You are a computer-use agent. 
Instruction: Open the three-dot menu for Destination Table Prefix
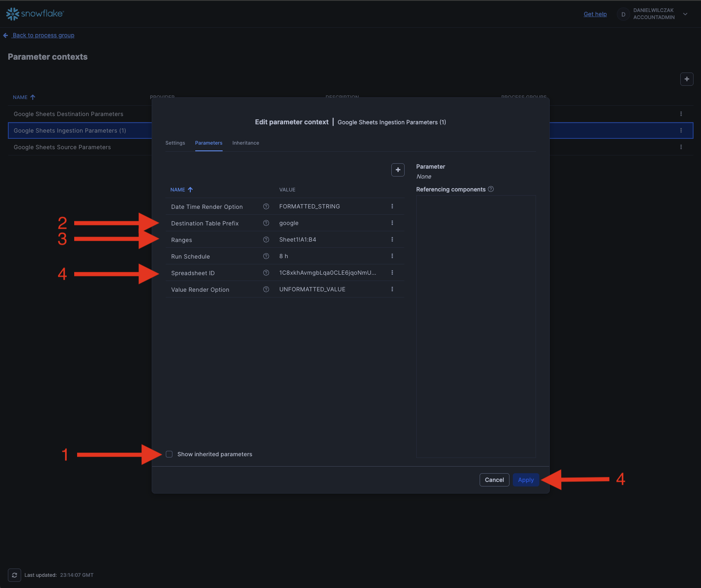click(x=392, y=223)
